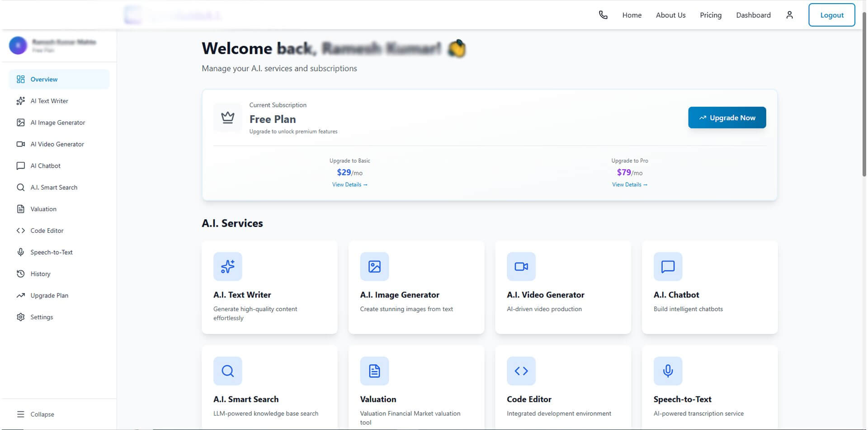The image size is (868, 430).
Task: Click the sidebar Settings gear icon
Action: tap(20, 317)
